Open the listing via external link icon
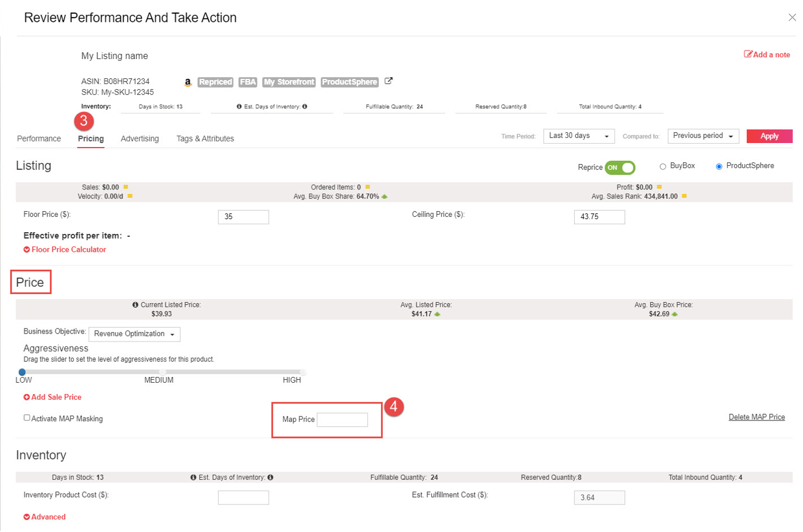The height and width of the screenshot is (532, 803). tap(388, 81)
